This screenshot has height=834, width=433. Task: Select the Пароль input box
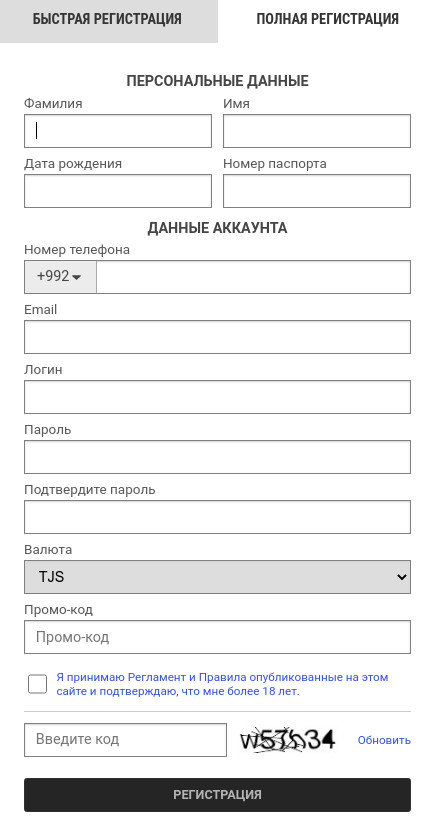(217, 457)
